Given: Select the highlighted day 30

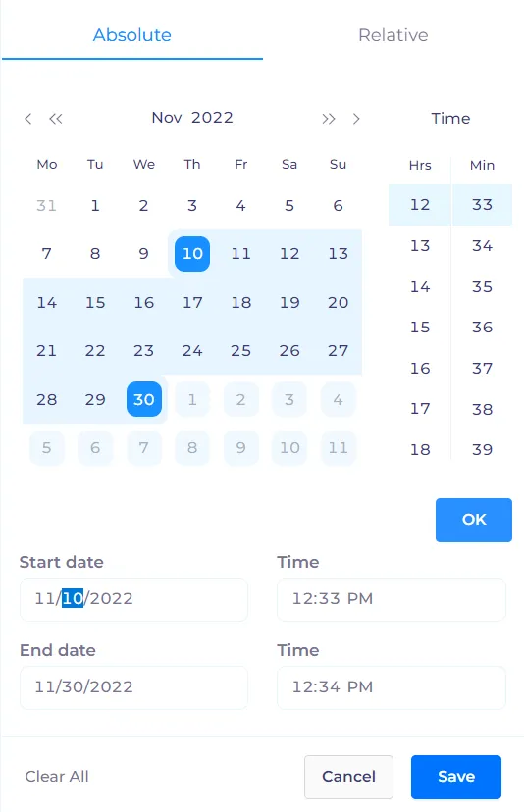Looking at the screenshot, I should click(x=144, y=399).
